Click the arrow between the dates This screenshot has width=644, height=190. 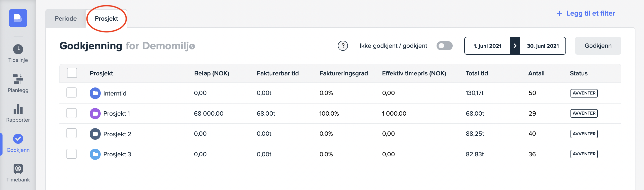pyautogui.click(x=515, y=46)
